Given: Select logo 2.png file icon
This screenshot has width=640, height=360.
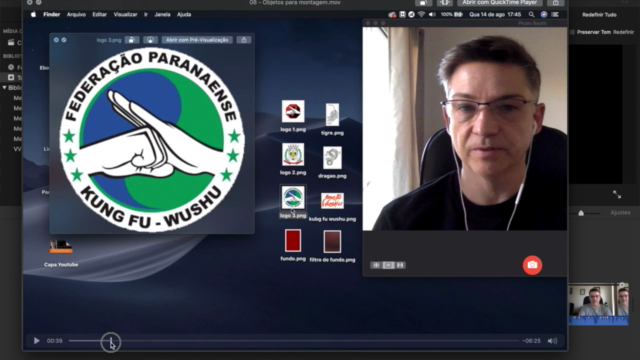Looking at the screenshot, I should click(x=293, y=154).
